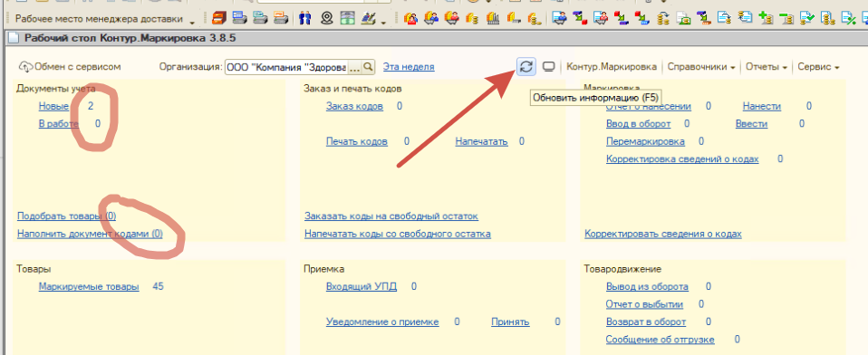Click the Заказать коды на свободный остаток link
The width and height of the screenshot is (868, 355).
click(x=391, y=216)
